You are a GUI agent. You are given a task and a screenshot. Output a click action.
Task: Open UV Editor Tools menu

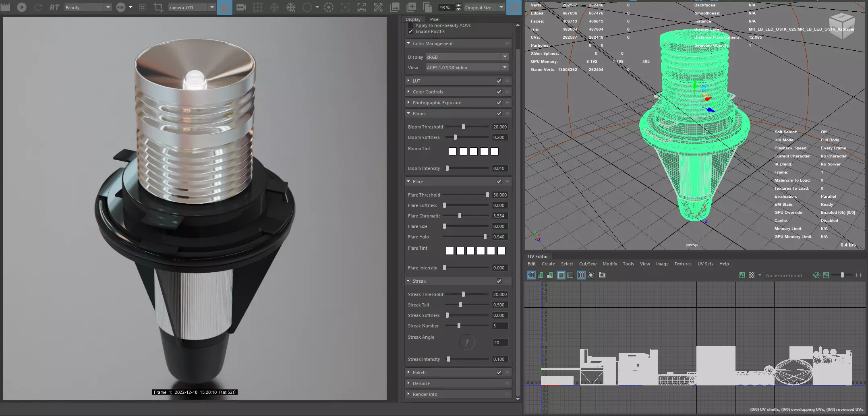click(x=628, y=264)
